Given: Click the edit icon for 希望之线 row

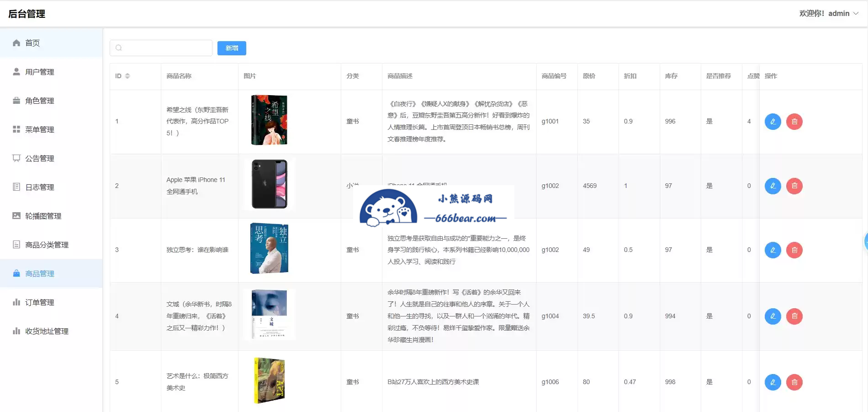Looking at the screenshot, I should click(773, 122).
